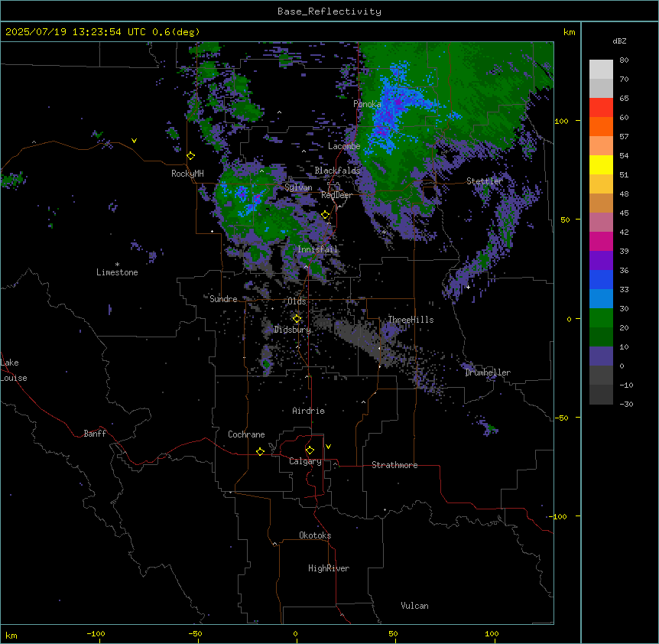Click the Olds town label

point(297,301)
